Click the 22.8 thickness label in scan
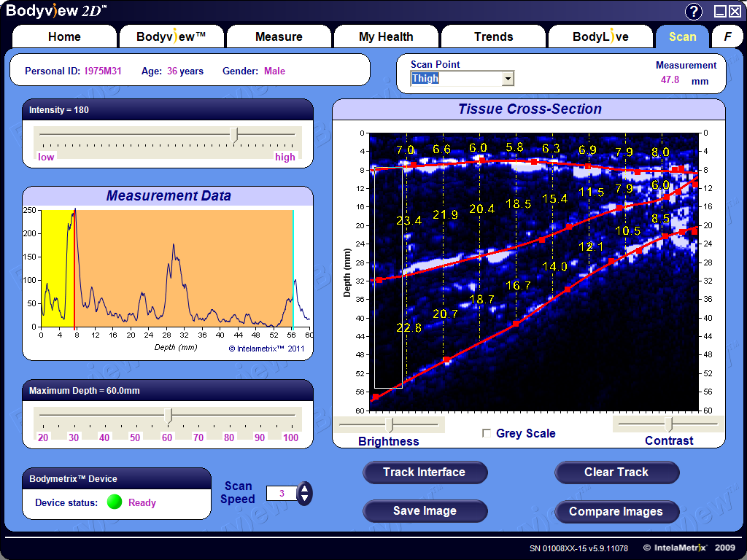747x560 pixels. [409, 327]
